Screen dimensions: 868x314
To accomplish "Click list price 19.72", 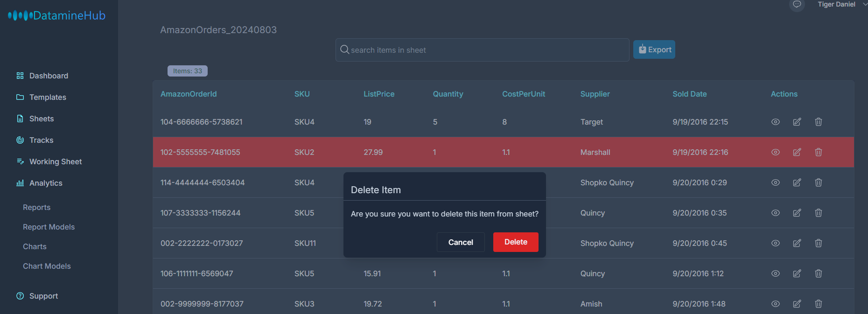I will click(x=373, y=304).
